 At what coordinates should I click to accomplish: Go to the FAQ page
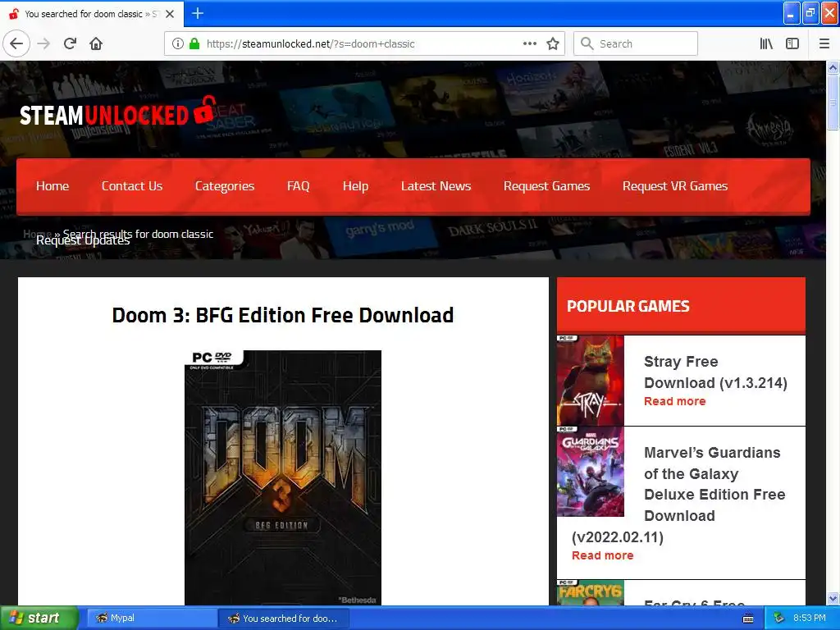[x=299, y=186]
